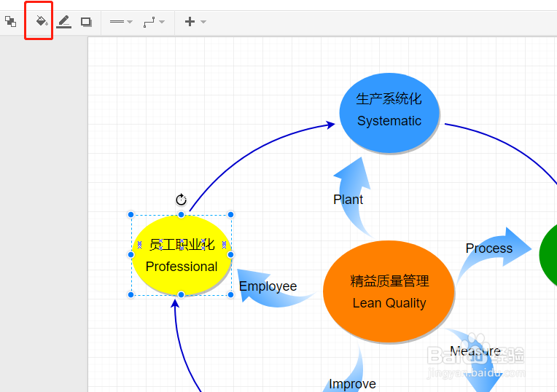The width and height of the screenshot is (557, 392).
Task: Open the Waypoints connector style dropdown
Action: pos(154,22)
